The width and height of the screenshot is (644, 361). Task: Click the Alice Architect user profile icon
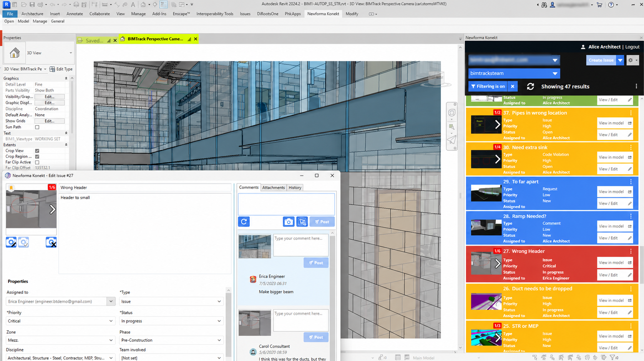pos(583,47)
